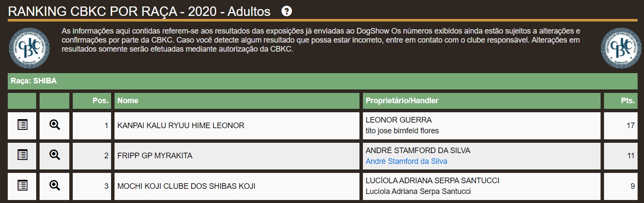This screenshot has width=644, height=203.
Task: Click magnifier icon for KANPAI KALU RYUU
Action: pos(55,125)
